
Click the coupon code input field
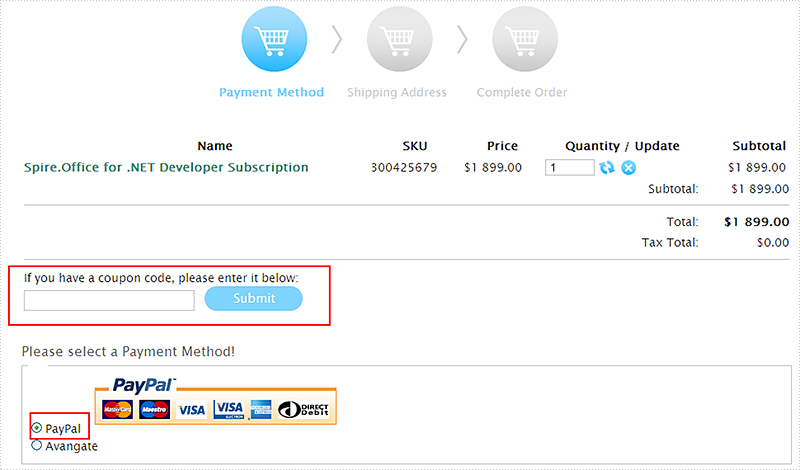pos(109,300)
